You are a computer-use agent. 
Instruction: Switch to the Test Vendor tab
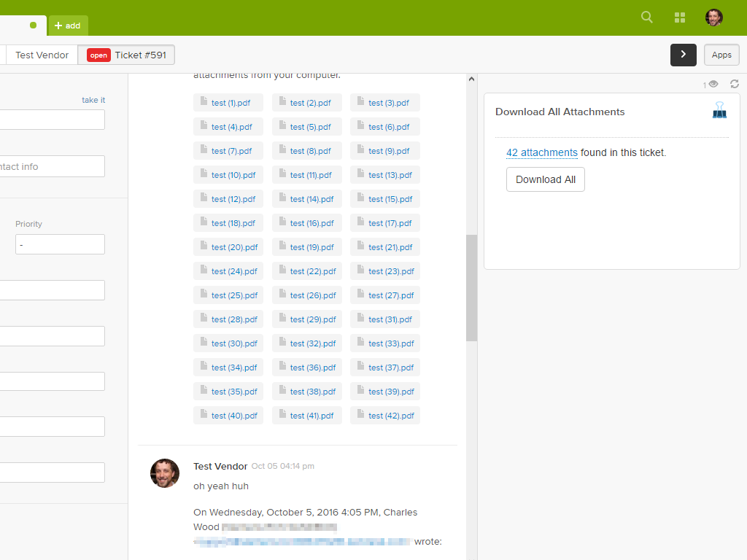[x=42, y=55]
